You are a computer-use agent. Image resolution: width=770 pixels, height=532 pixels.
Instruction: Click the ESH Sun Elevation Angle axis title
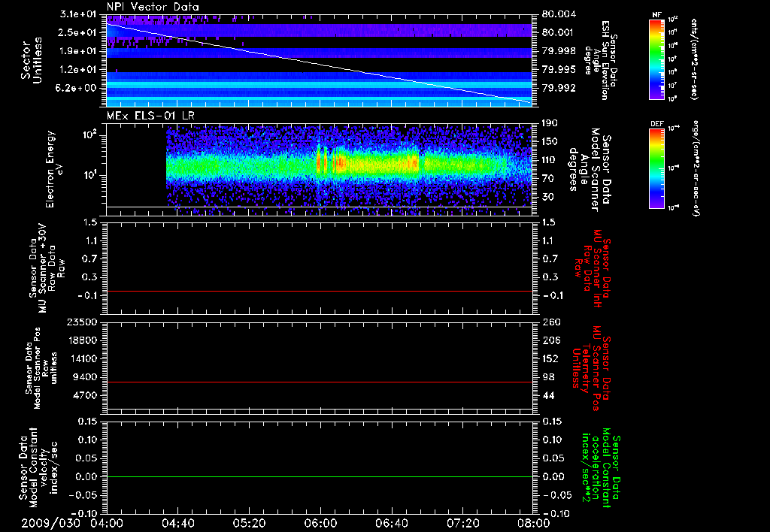click(601, 60)
